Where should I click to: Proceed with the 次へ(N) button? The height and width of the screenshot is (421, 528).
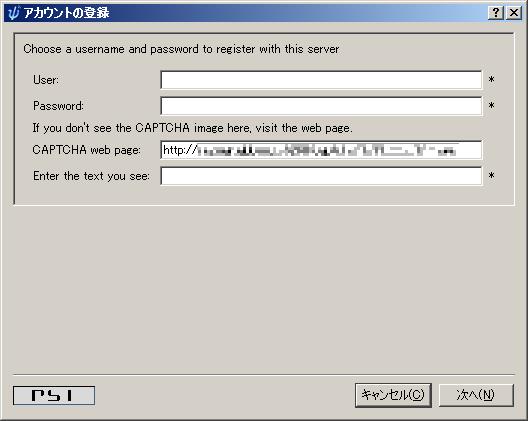point(476,395)
